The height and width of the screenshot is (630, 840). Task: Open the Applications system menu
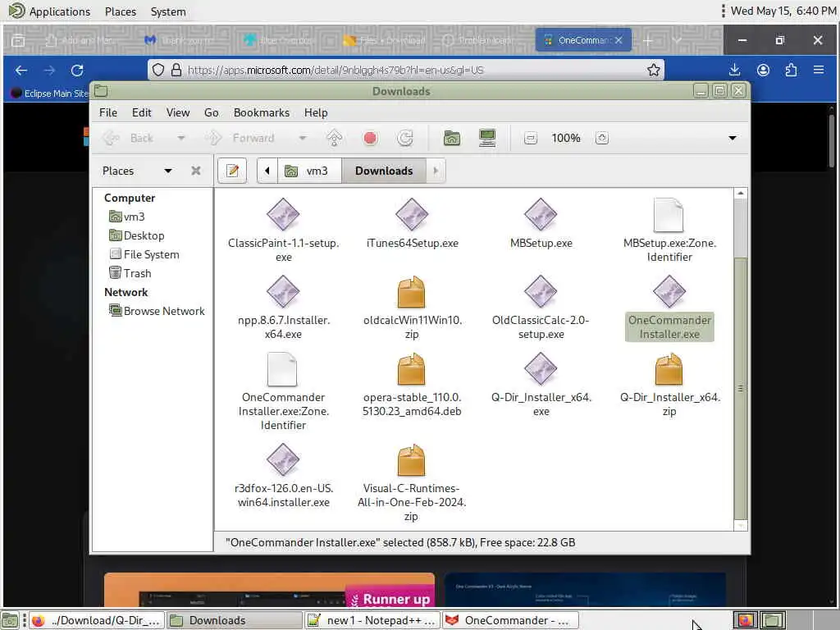50,11
